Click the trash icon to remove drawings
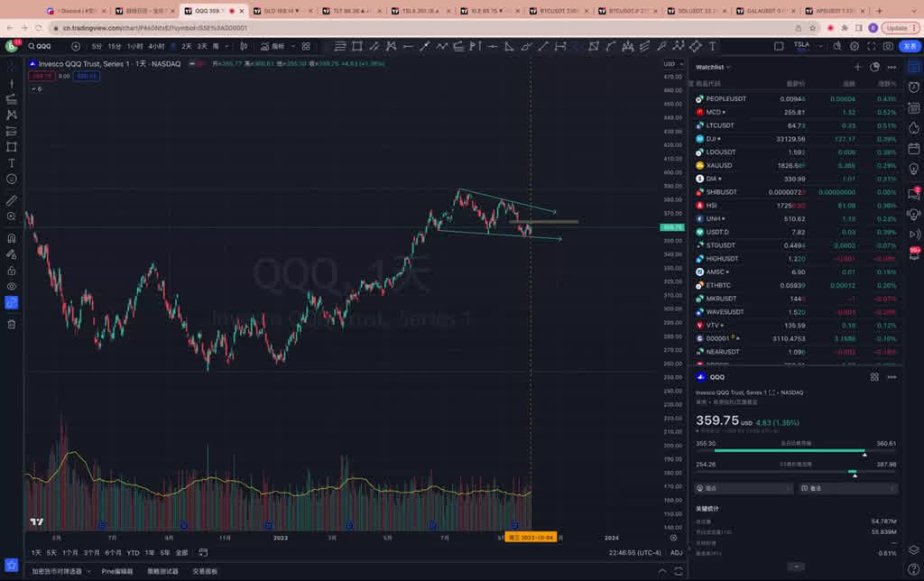Image resolution: width=924 pixels, height=581 pixels. [12, 324]
